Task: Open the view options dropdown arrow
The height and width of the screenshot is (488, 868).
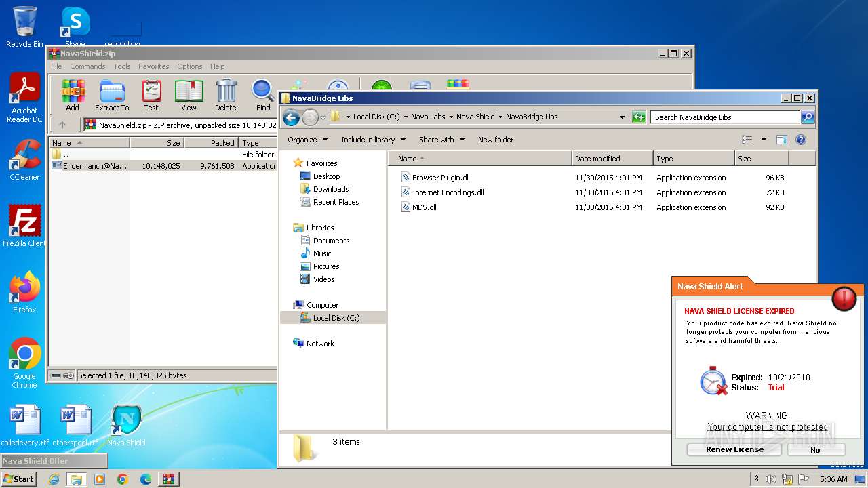Action: [x=764, y=140]
